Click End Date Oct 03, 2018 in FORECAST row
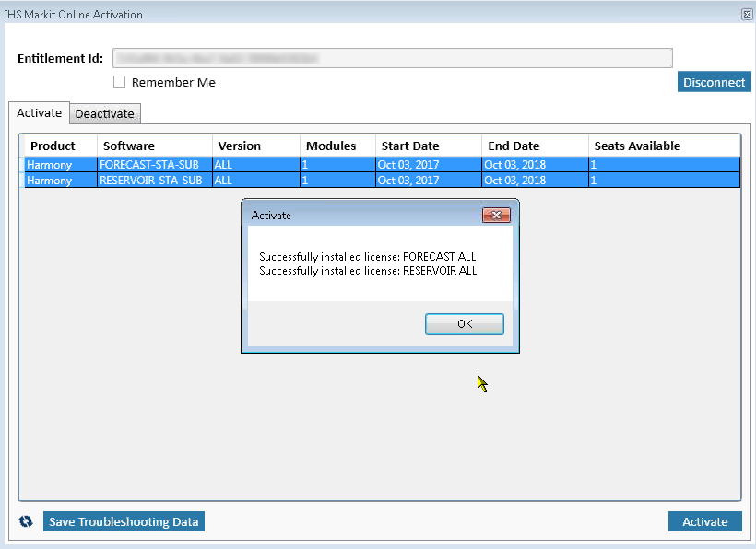The height and width of the screenshot is (549, 756). pos(535,165)
